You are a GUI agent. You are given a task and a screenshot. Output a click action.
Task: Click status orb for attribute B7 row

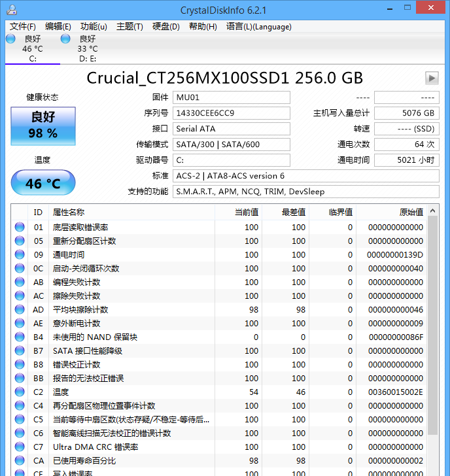pyautogui.click(x=20, y=350)
